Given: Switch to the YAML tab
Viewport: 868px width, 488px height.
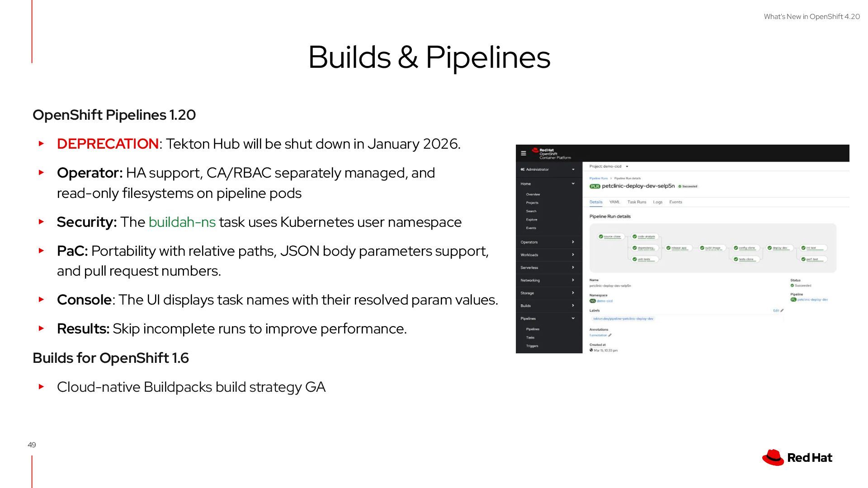Looking at the screenshot, I should [x=614, y=202].
